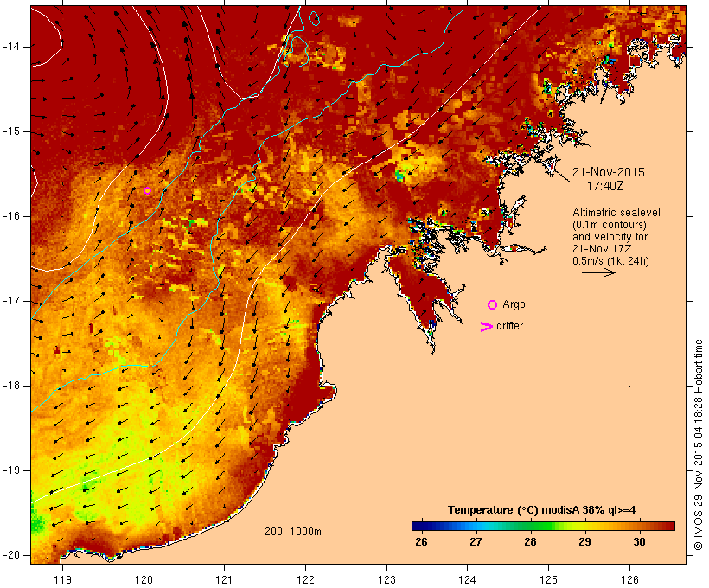Click the '0.5m/s (1kt 24h)' text
This screenshot has width=709, height=588.
(x=610, y=261)
